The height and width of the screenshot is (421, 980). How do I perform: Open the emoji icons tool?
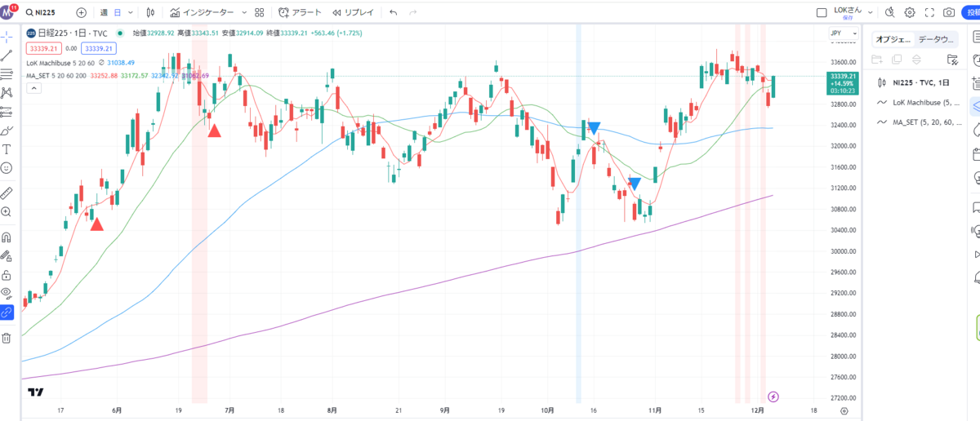tap(7, 168)
